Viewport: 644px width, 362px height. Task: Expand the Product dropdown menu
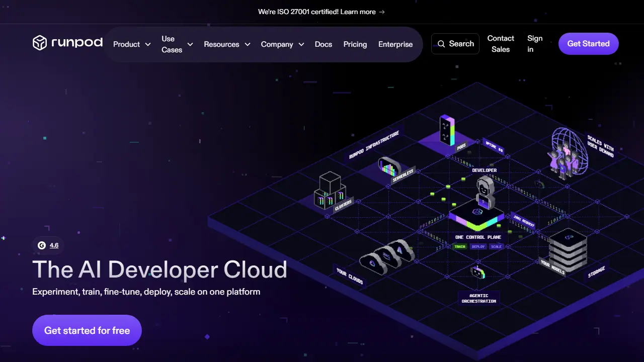pyautogui.click(x=132, y=44)
